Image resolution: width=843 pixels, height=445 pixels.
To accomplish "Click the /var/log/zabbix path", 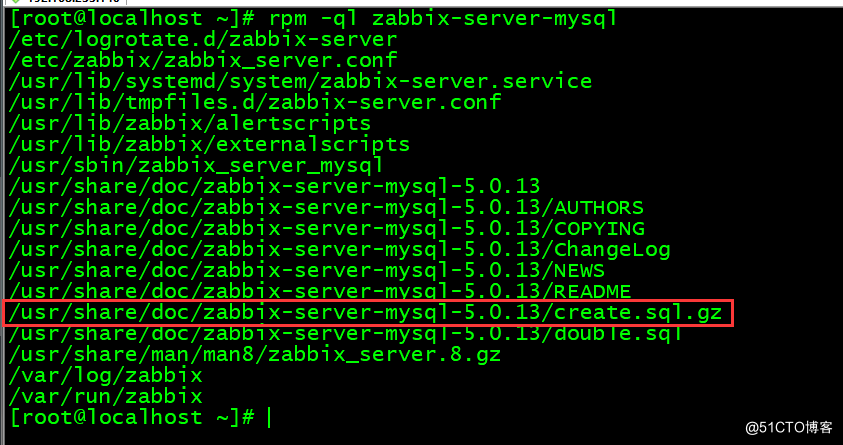I will 105,375.
